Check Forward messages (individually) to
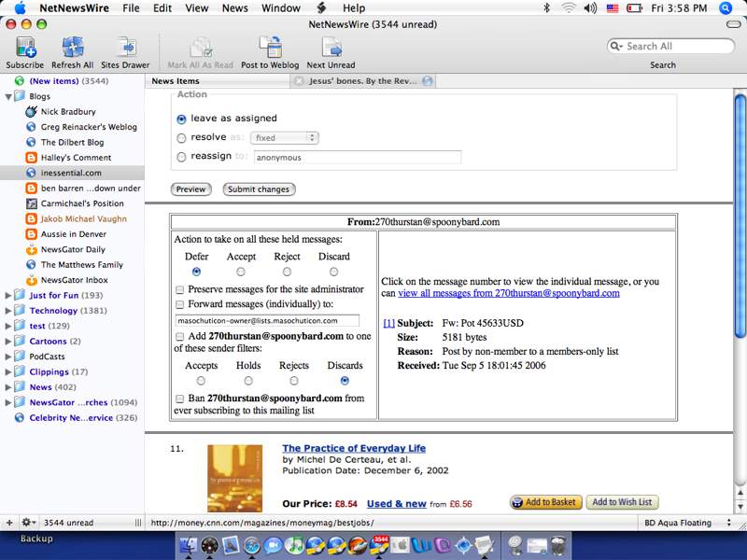This screenshot has width=747, height=560. click(180, 304)
